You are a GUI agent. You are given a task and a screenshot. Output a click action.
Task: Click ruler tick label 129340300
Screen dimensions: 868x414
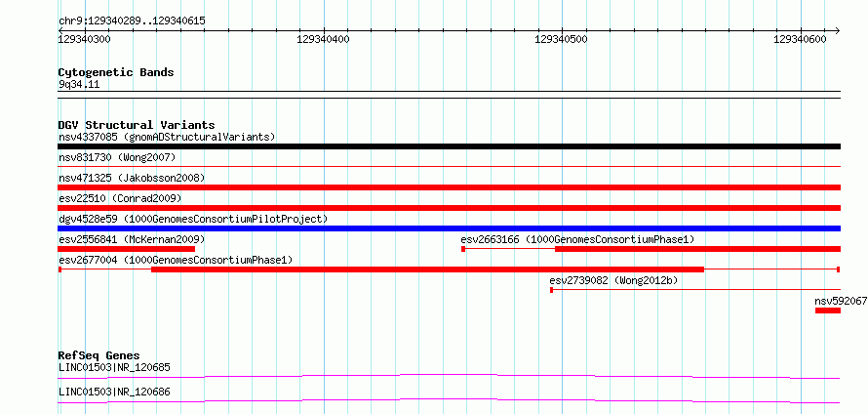point(84,39)
